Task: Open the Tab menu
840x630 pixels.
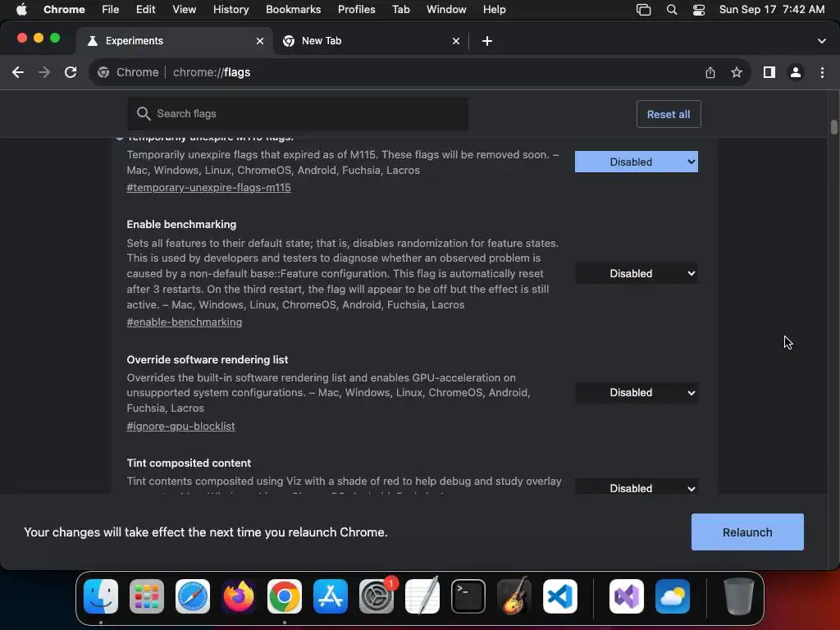Action: [x=400, y=10]
